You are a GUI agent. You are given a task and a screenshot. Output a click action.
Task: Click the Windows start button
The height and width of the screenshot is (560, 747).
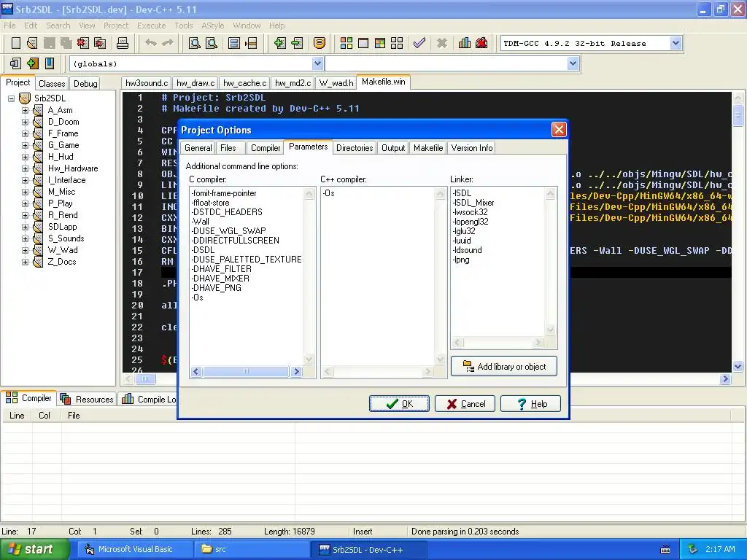click(35, 550)
